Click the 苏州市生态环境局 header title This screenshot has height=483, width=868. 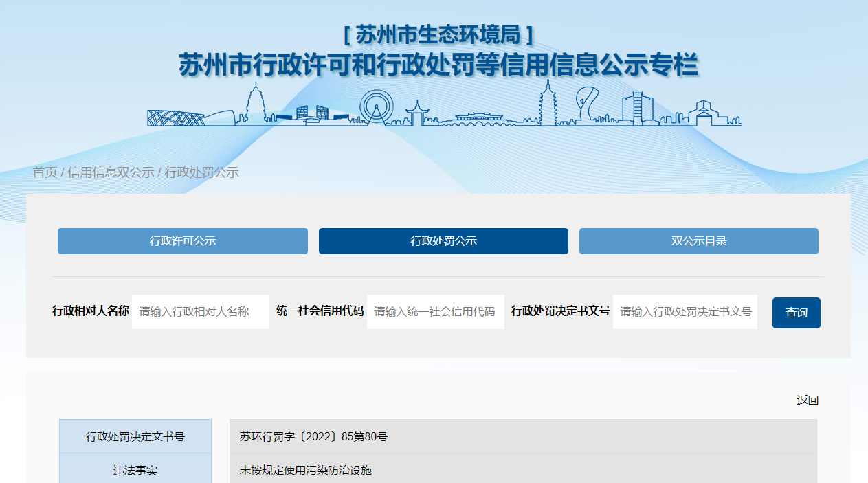click(x=438, y=34)
